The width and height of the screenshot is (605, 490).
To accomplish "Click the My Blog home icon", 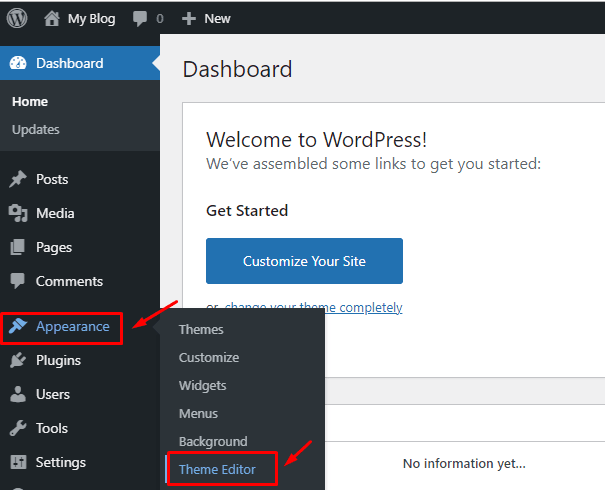I will pyautogui.click(x=53, y=18).
